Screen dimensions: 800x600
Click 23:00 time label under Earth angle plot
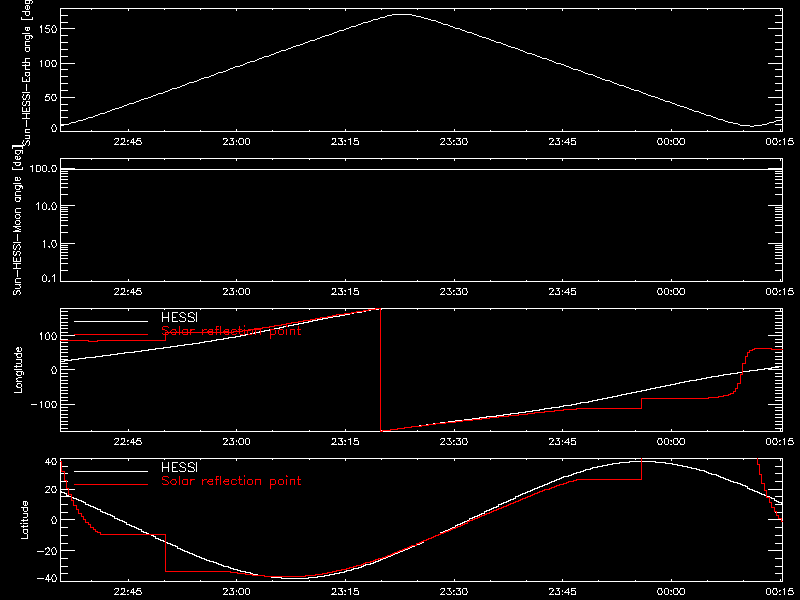pyautogui.click(x=236, y=142)
